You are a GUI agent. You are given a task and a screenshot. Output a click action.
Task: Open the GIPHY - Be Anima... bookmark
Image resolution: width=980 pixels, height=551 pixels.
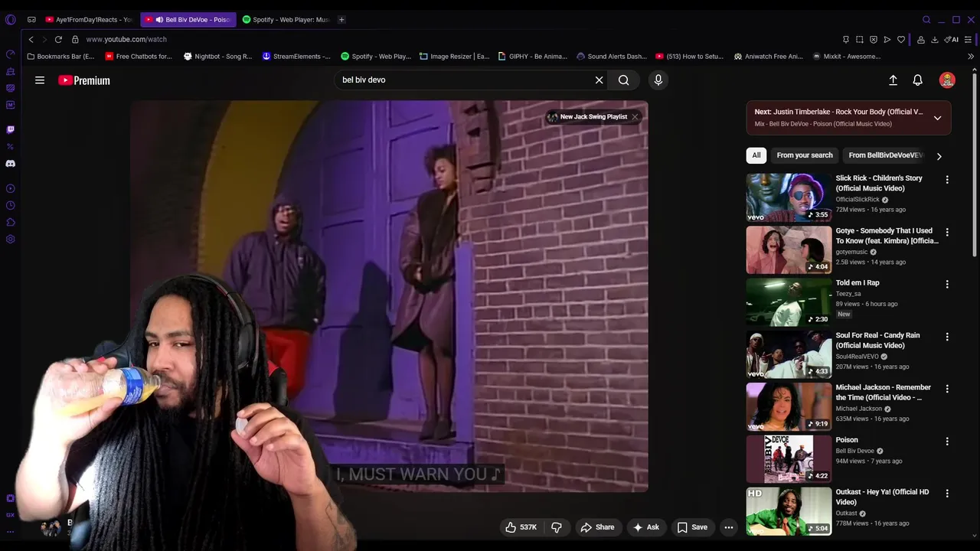click(x=532, y=57)
